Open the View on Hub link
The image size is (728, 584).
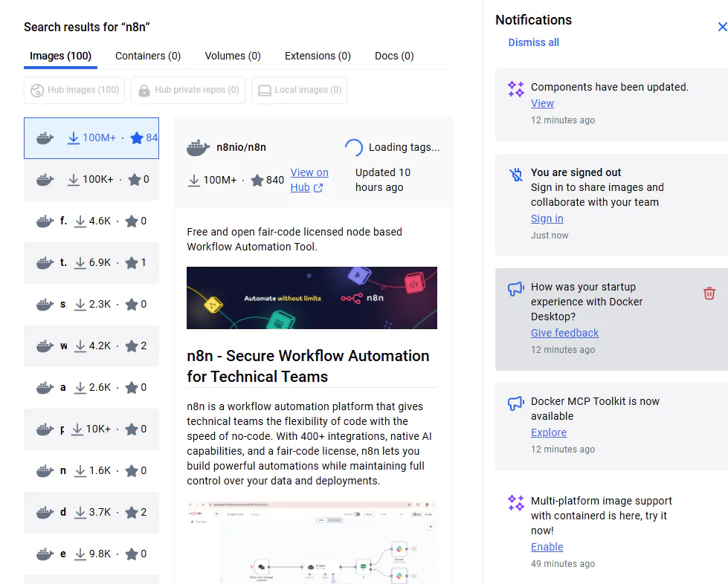[x=309, y=180]
